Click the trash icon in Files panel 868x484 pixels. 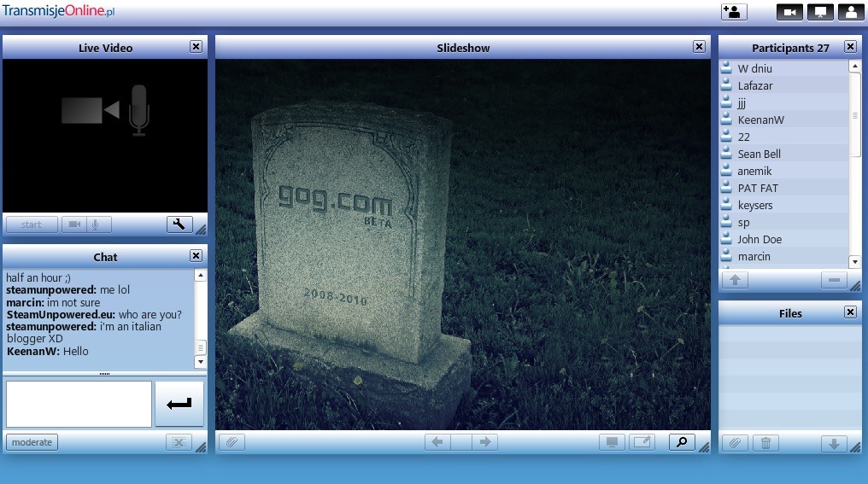[x=765, y=443]
